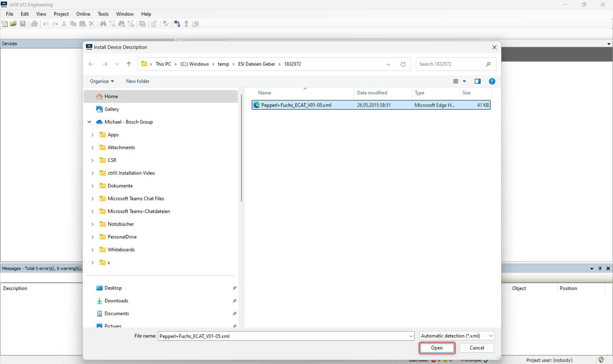Click the New folder button
This screenshot has height=364, width=613.
click(x=138, y=81)
